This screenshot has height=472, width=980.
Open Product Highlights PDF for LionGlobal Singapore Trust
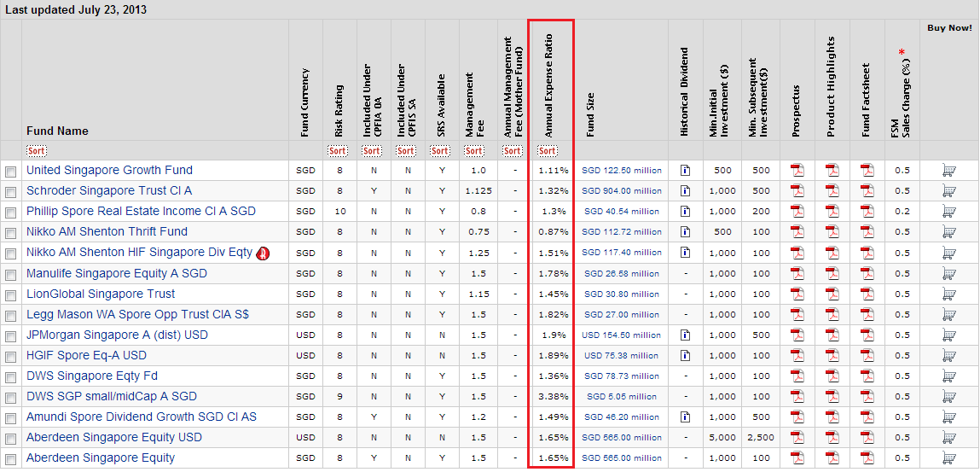(x=832, y=294)
